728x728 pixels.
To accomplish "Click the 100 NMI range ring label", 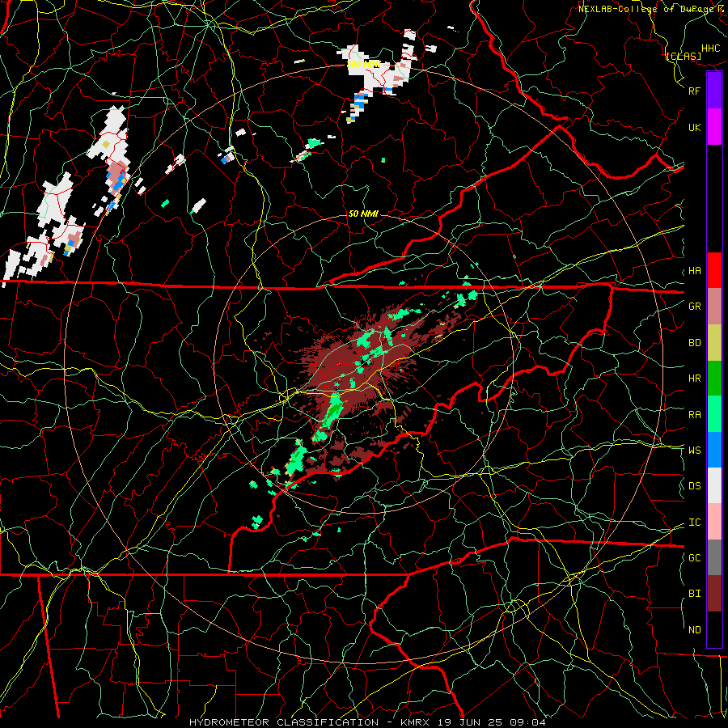I will pyautogui.click(x=364, y=64).
